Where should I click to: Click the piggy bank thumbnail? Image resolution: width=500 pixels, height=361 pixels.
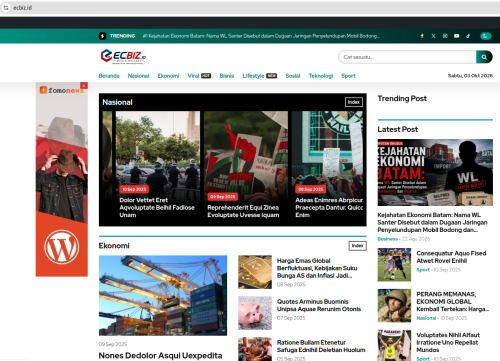pyautogui.click(x=255, y=313)
